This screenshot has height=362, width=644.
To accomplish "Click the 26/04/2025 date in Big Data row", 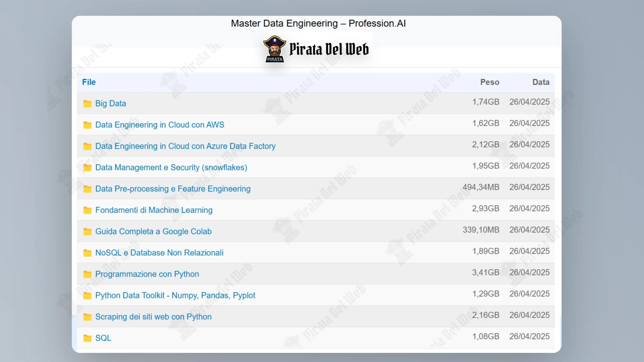I will tap(529, 102).
